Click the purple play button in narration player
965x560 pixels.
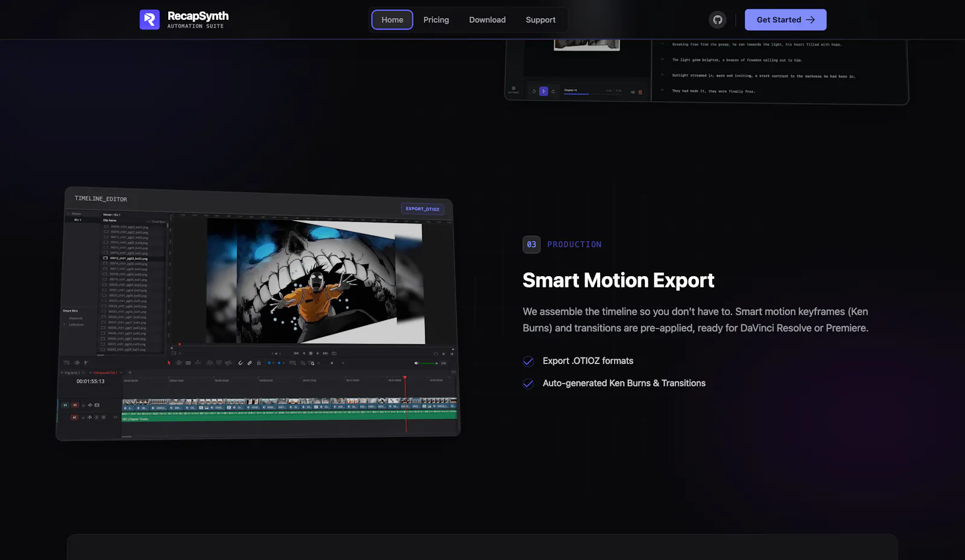click(543, 92)
